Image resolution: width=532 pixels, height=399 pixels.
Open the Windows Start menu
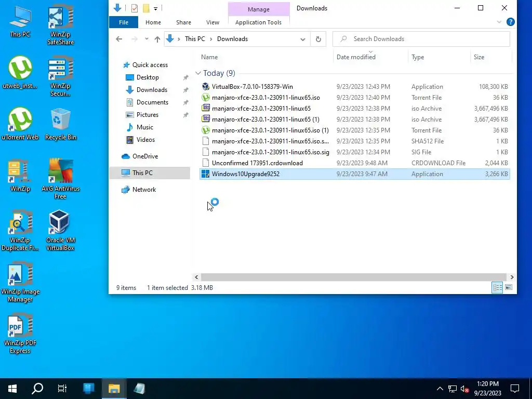click(12, 389)
